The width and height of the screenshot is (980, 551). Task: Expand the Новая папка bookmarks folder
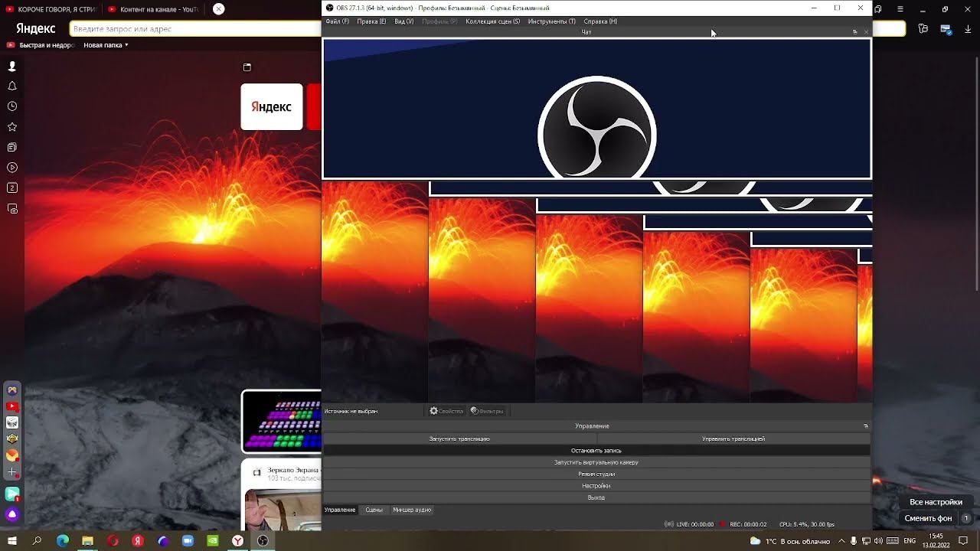[x=106, y=45]
